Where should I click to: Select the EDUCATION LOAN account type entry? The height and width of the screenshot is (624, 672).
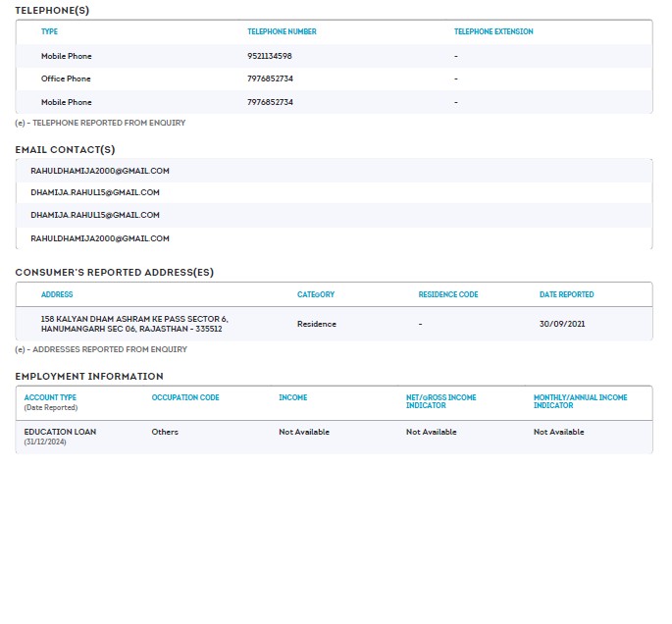click(x=60, y=432)
